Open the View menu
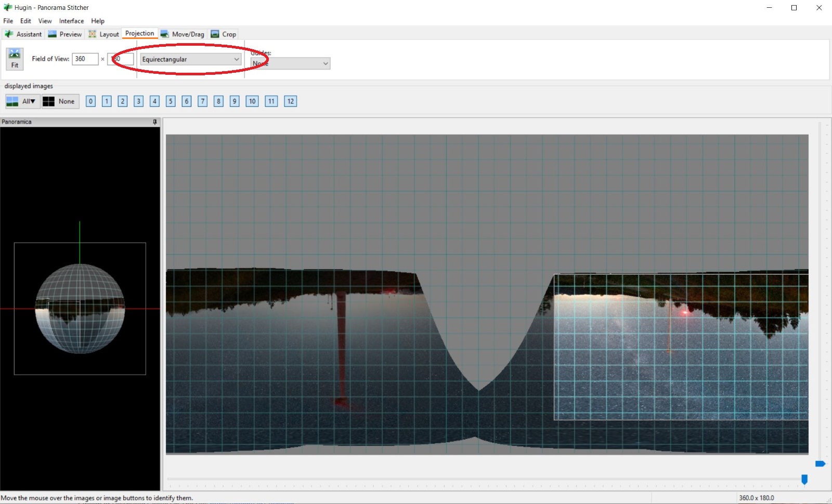The width and height of the screenshot is (832, 504). pos(45,21)
